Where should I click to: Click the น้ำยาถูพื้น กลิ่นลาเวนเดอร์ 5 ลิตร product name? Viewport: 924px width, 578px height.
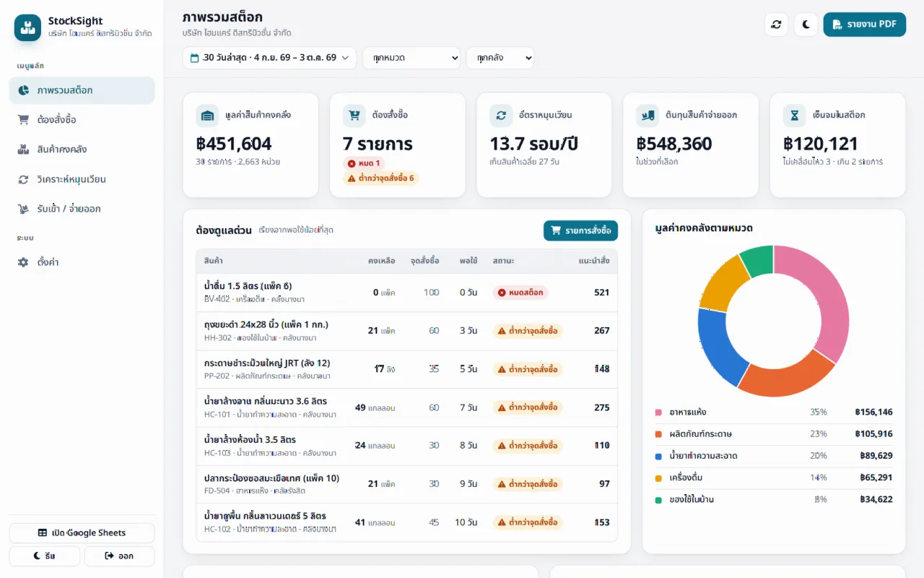tap(265, 516)
